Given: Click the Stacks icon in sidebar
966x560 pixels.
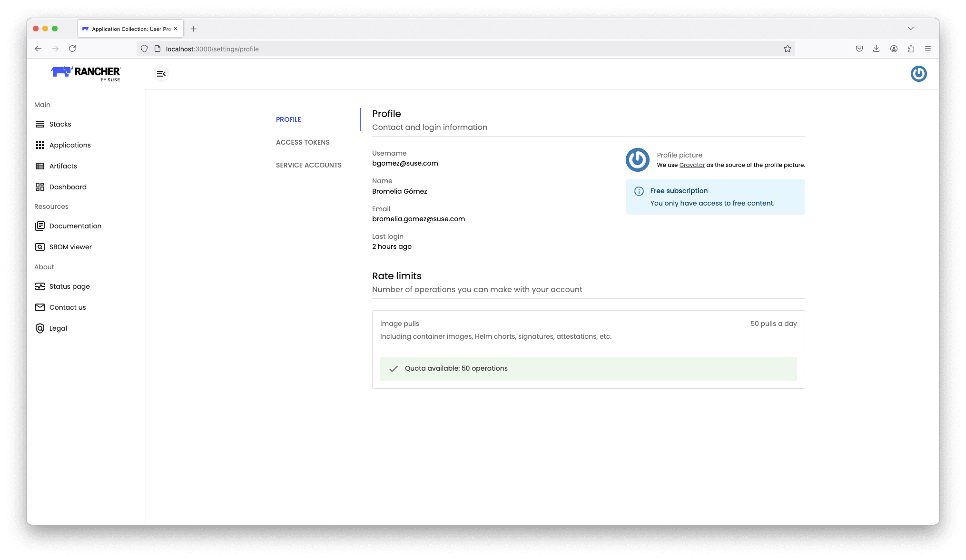Looking at the screenshot, I should click(x=40, y=124).
